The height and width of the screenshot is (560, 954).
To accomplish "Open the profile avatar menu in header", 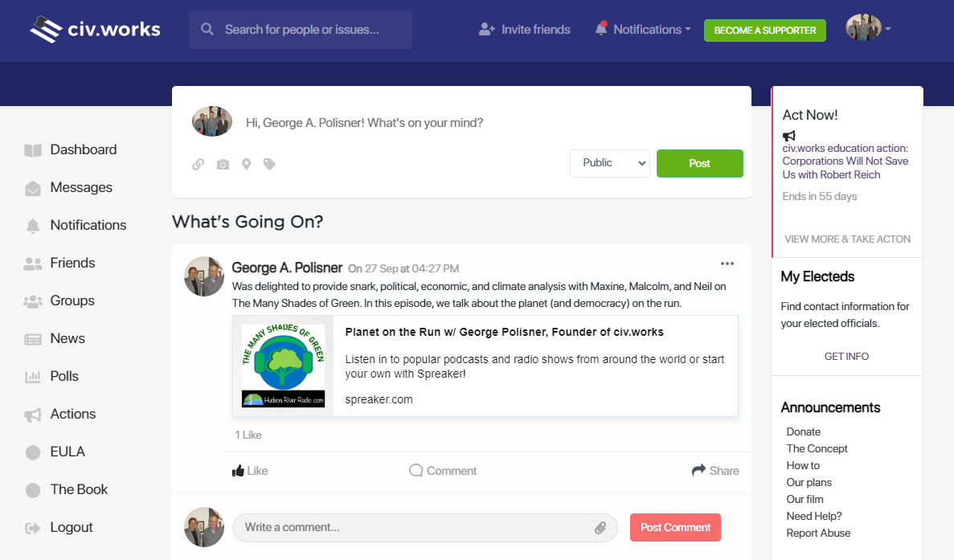I will [x=868, y=29].
